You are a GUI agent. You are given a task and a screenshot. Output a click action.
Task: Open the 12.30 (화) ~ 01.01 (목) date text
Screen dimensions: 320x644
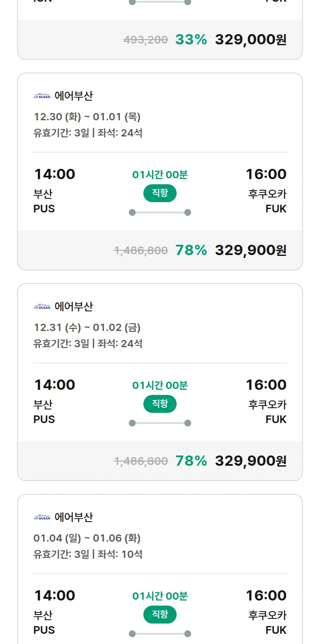(87, 117)
